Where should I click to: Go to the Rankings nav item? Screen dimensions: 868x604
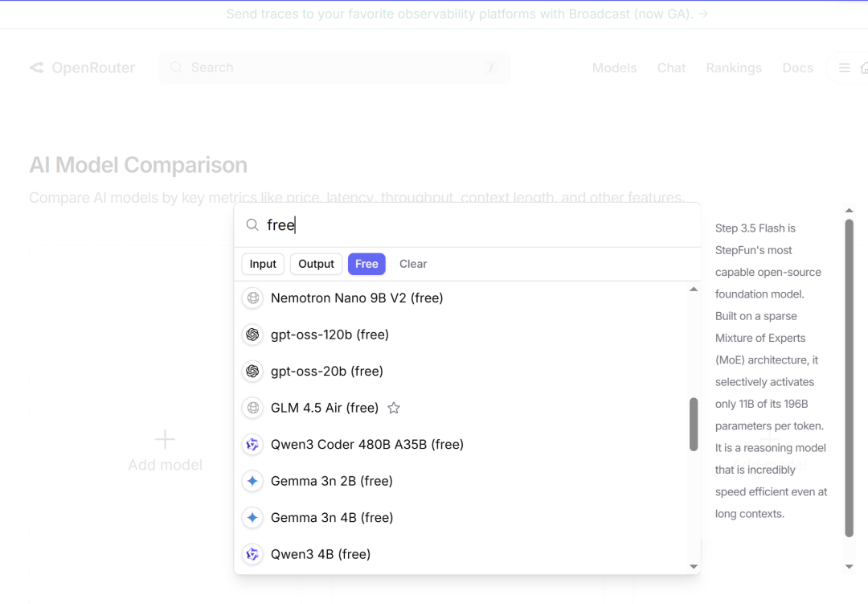tap(734, 68)
